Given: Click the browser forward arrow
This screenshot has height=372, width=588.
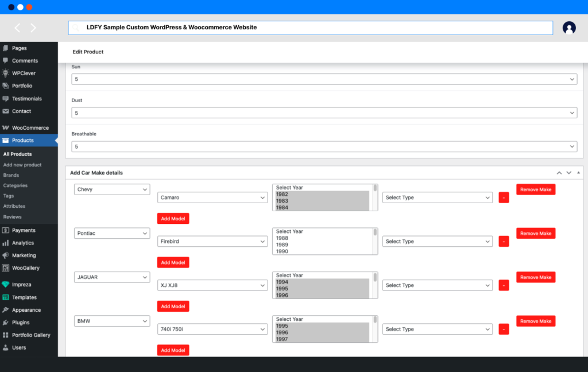Looking at the screenshot, I should pyautogui.click(x=33, y=28).
